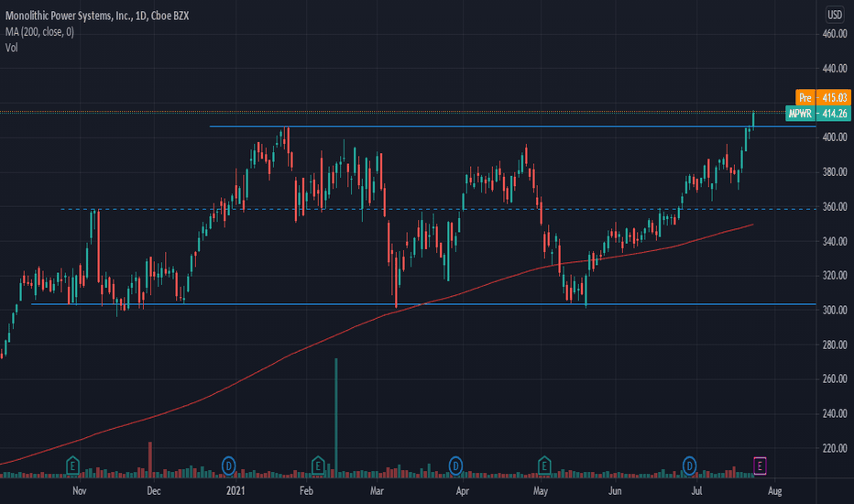Image resolution: width=854 pixels, height=504 pixels.
Task: Open the earnings E marker near Feb
Action: tap(318, 466)
